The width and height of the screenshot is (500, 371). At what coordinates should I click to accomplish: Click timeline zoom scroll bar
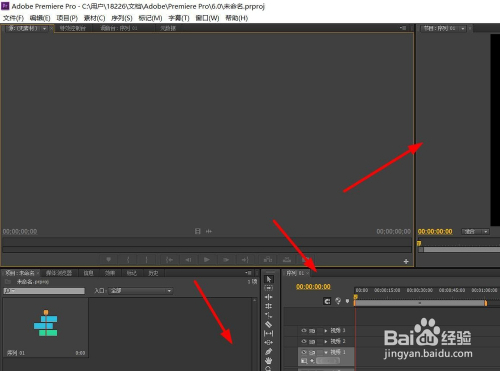[x=420, y=303]
